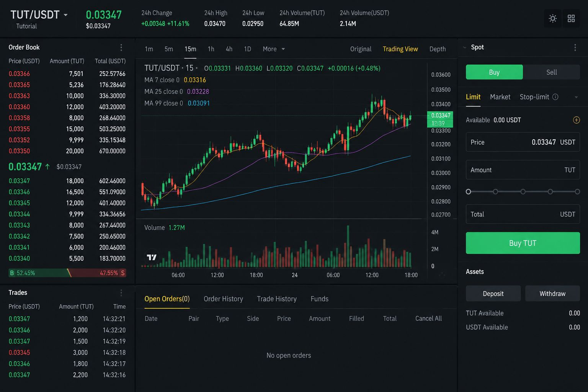The width and height of the screenshot is (588, 392).
Task: Set amount slider to middle stop (50%)
Action: pos(523,192)
